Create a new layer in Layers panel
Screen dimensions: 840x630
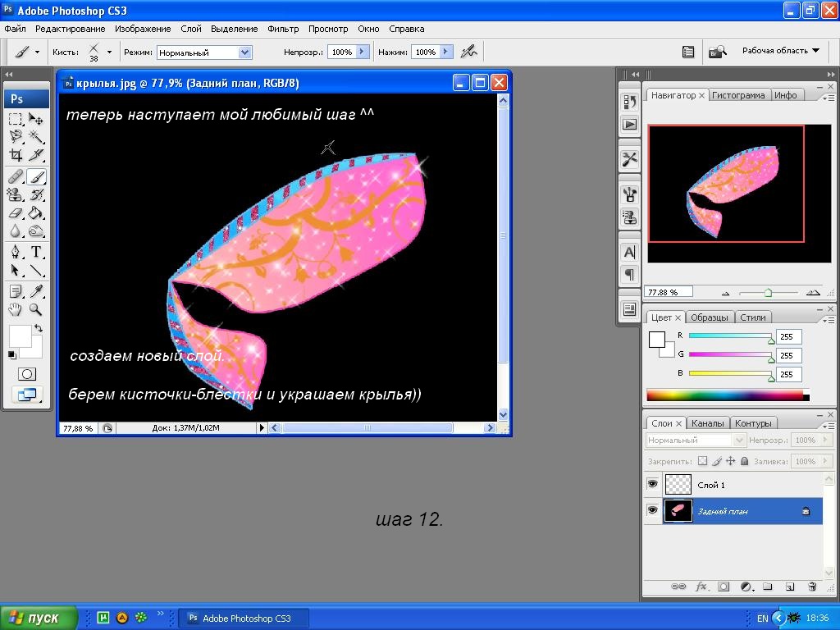pos(790,587)
